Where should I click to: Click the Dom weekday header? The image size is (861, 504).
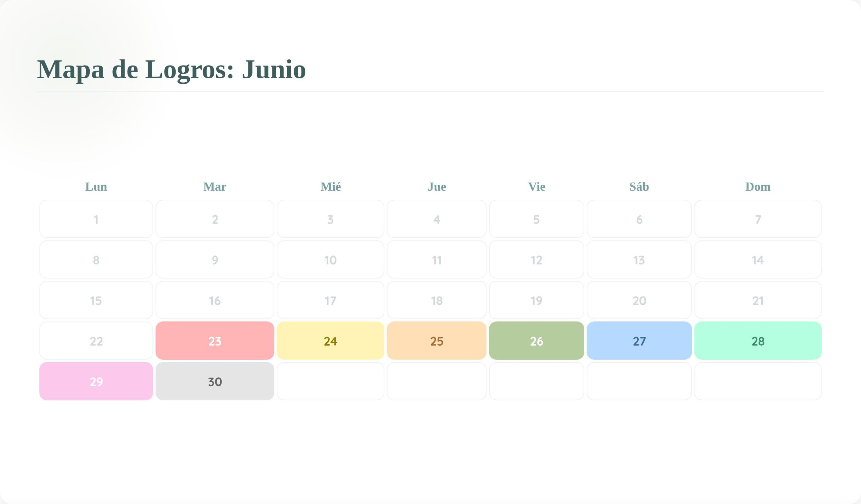[758, 187]
